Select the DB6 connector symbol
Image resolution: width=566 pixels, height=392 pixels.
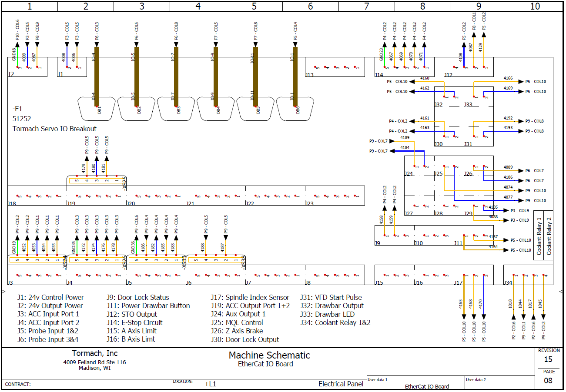tap(295, 109)
